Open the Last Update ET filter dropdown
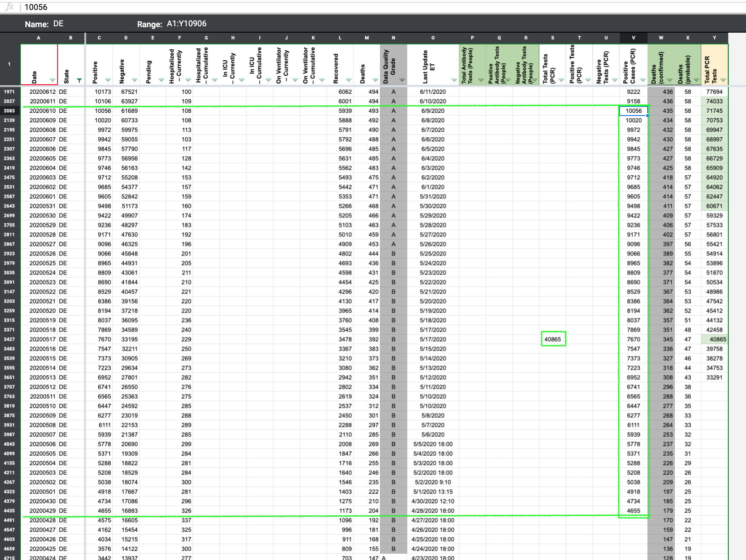746x560 pixels. [454, 81]
